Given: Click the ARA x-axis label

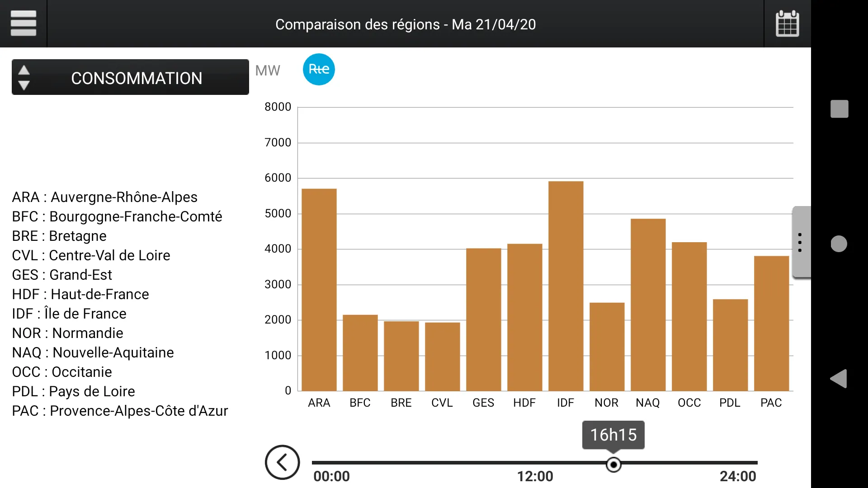Looking at the screenshot, I should pos(319,403).
